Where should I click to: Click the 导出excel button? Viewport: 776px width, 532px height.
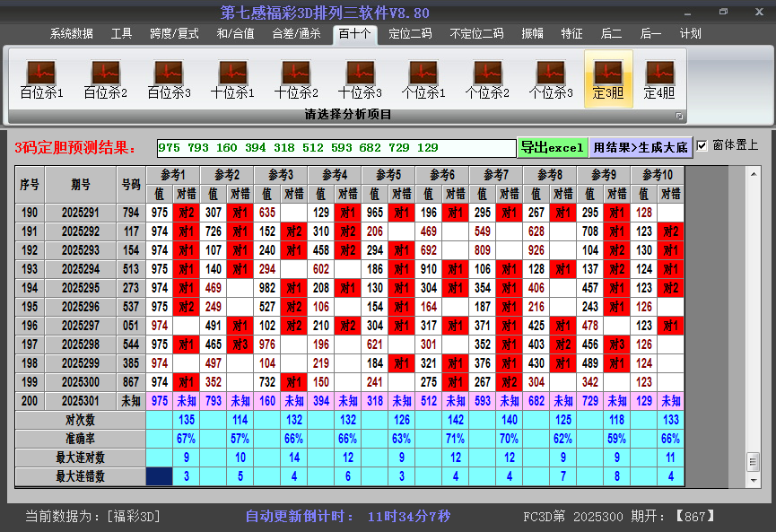pos(552,147)
